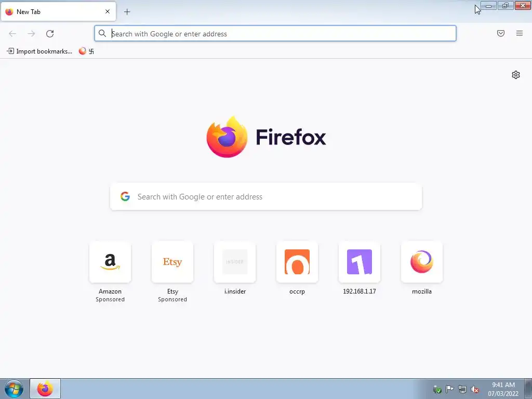This screenshot has width=532, height=399.
Task: Click Firefox in the taskbar
Action: (45, 389)
